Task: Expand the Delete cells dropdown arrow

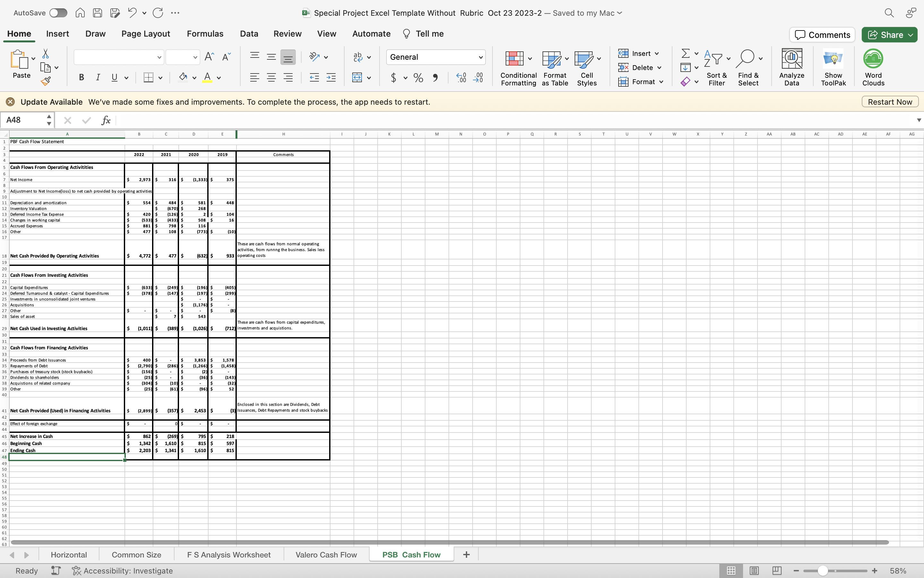Action: click(659, 68)
